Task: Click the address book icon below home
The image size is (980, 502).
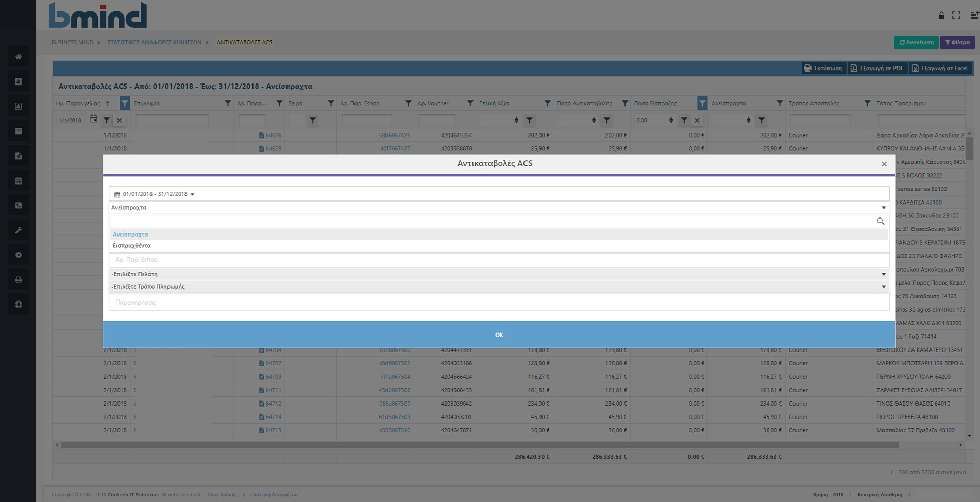Action: (19, 81)
